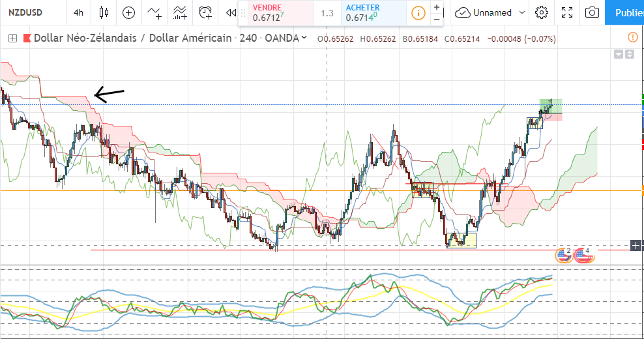Click the O0.65262 open value
The height and width of the screenshot is (339, 644).
tap(335, 38)
